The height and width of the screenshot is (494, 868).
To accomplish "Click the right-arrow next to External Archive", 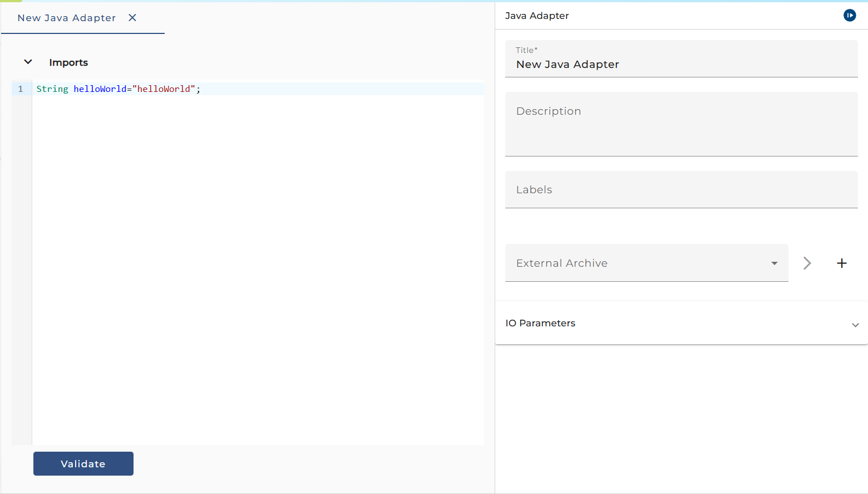I will click(807, 263).
